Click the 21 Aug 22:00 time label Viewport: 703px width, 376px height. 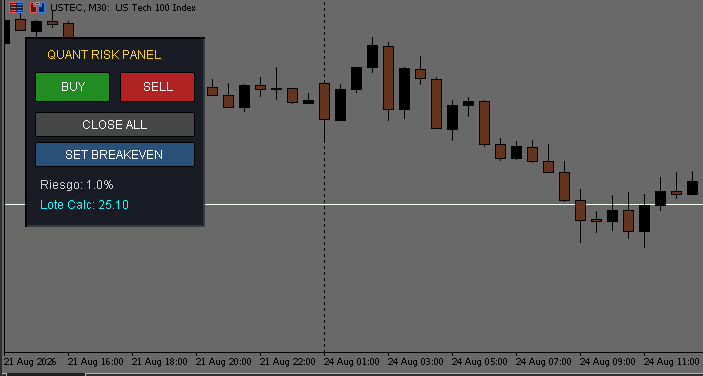tap(288, 362)
